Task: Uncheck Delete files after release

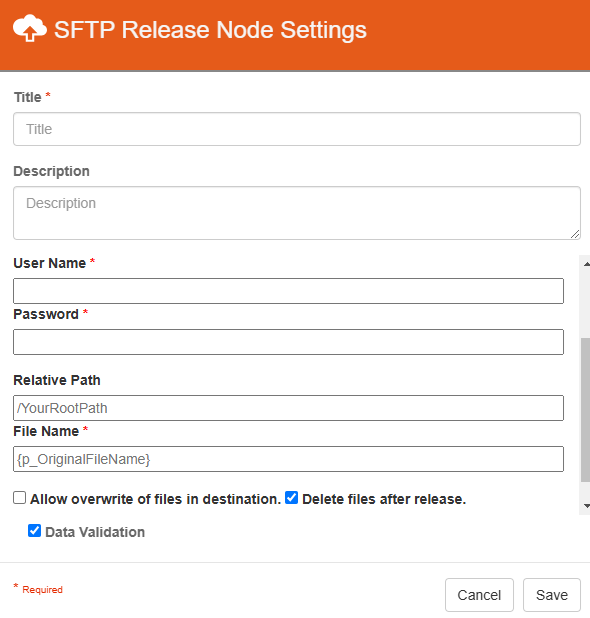Action: [x=291, y=498]
